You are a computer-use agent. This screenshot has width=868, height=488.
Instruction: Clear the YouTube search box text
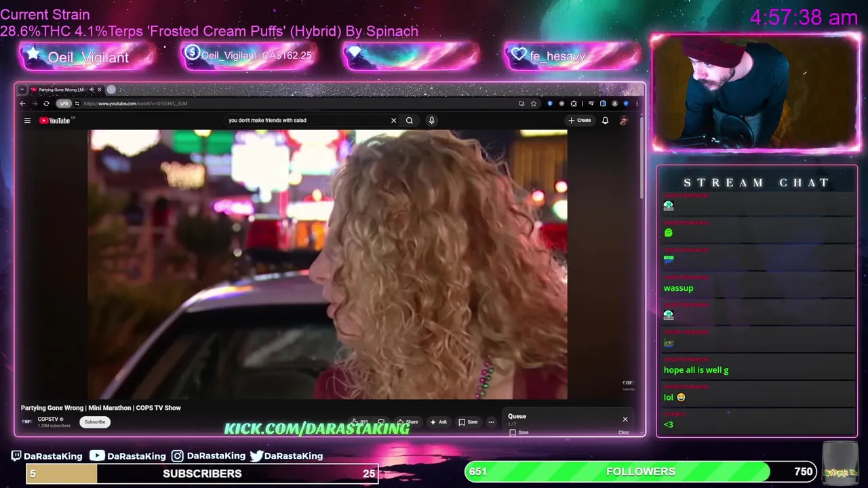pyautogui.click(x=393, y=121)
